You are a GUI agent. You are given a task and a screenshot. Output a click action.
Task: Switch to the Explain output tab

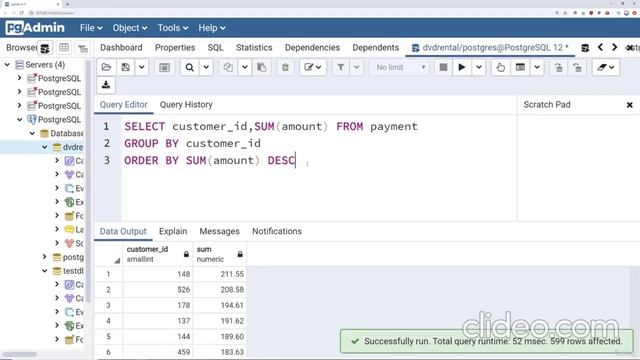coord(173,231)
